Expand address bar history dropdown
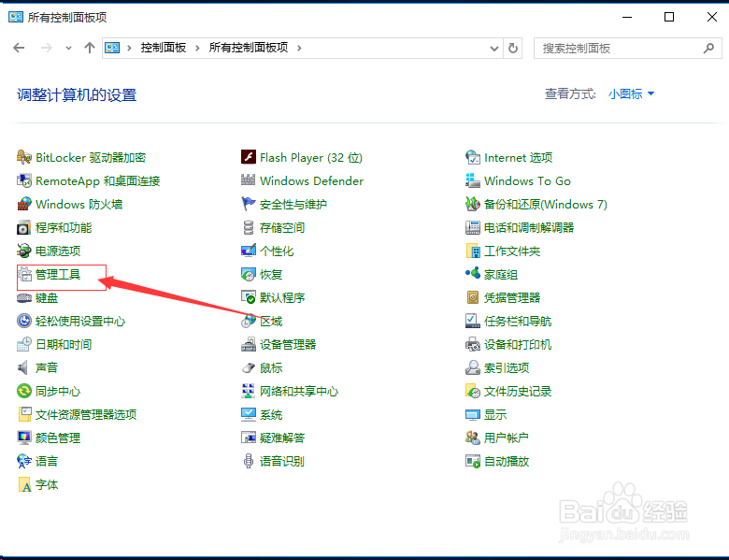The height and width of the screenshot is (560, 729). click(x=494, y=48)
